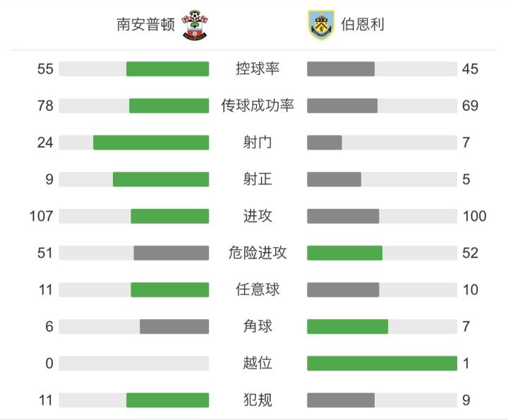Image resolution: width=508 pixels, height=420 pixels.
Task: Click Southampton's green 犯规 bar
Action: (x=167, y=400)
